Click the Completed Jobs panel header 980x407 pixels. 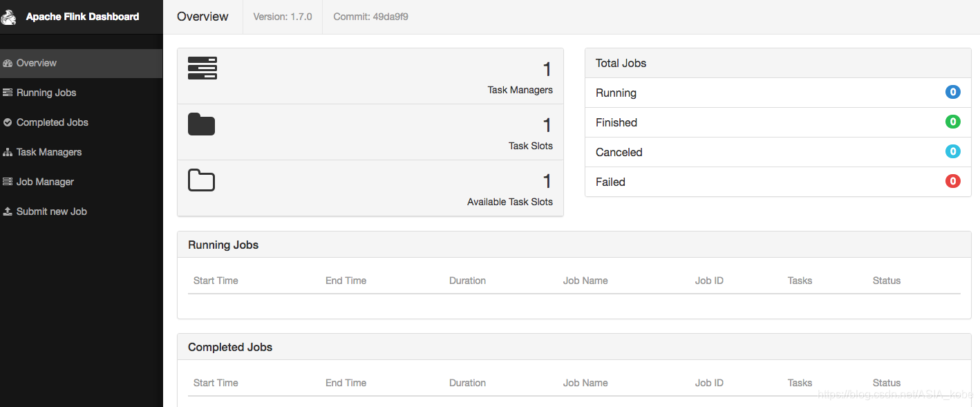pos(574,347)
